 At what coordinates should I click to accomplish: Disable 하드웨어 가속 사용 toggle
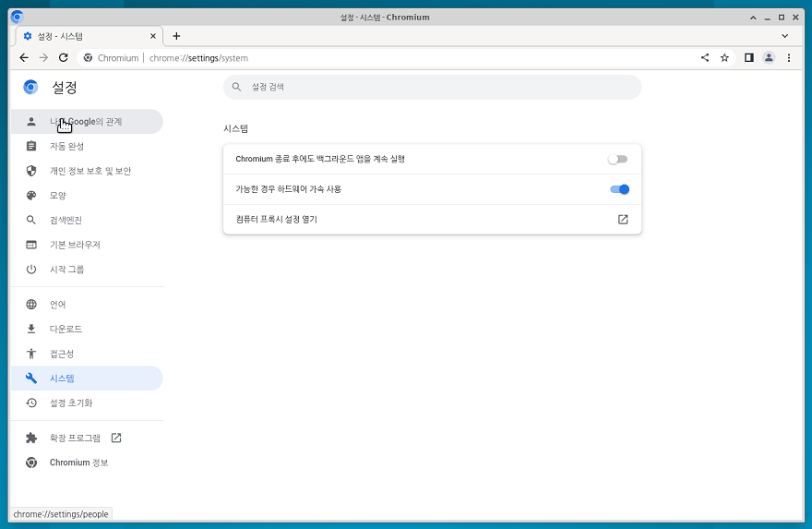pyautogui.click(x=619, y=189)
